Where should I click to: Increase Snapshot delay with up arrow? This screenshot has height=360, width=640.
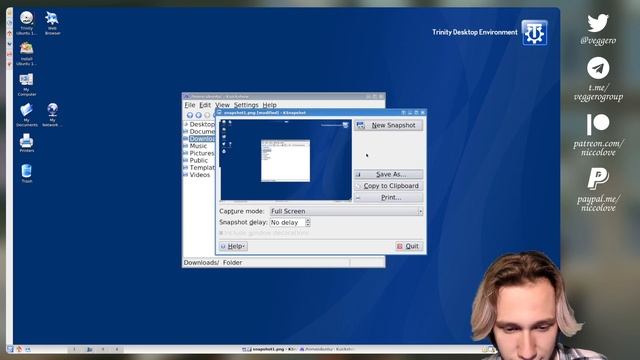308,220
